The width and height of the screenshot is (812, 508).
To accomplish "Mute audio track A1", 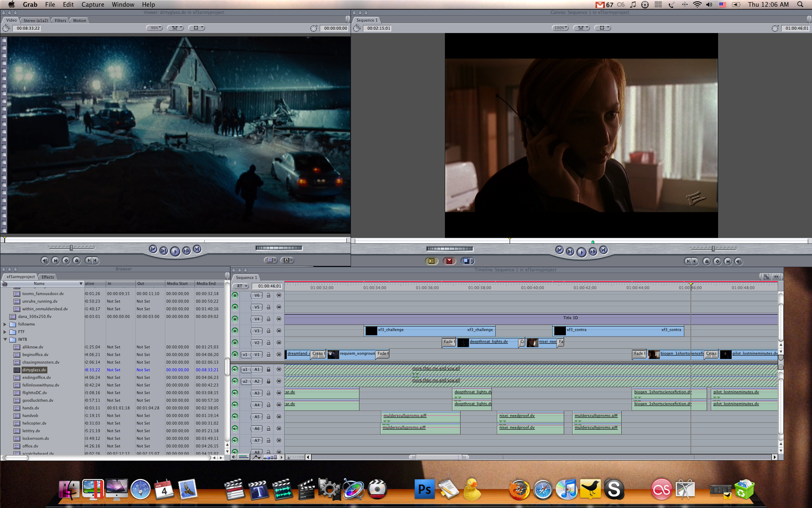I will pyautogui.click(x=235, y=370).
